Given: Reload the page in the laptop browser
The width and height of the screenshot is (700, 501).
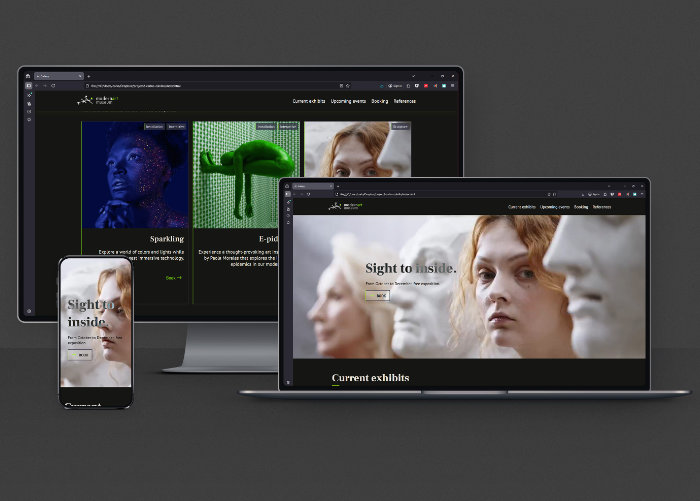Looking at the screenshot, I should 308,194.
